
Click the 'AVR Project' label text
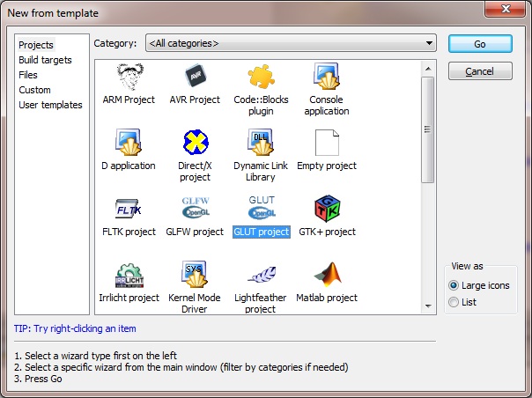(195, 99)
